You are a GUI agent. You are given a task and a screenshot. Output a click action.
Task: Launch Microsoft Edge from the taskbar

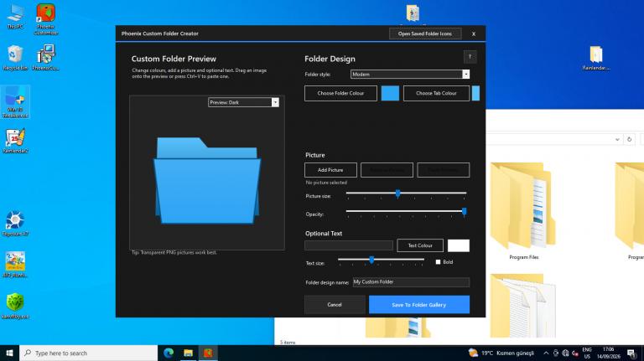coord(169,353)
